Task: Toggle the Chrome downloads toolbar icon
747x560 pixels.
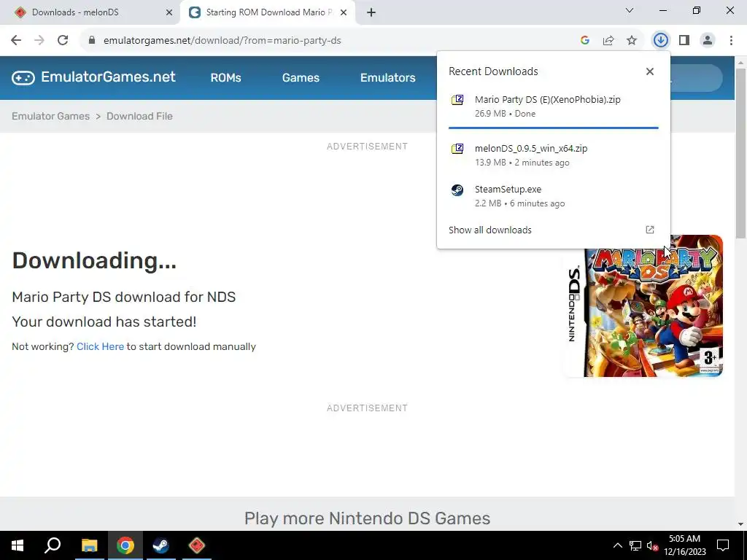Action: click(660, 41)
